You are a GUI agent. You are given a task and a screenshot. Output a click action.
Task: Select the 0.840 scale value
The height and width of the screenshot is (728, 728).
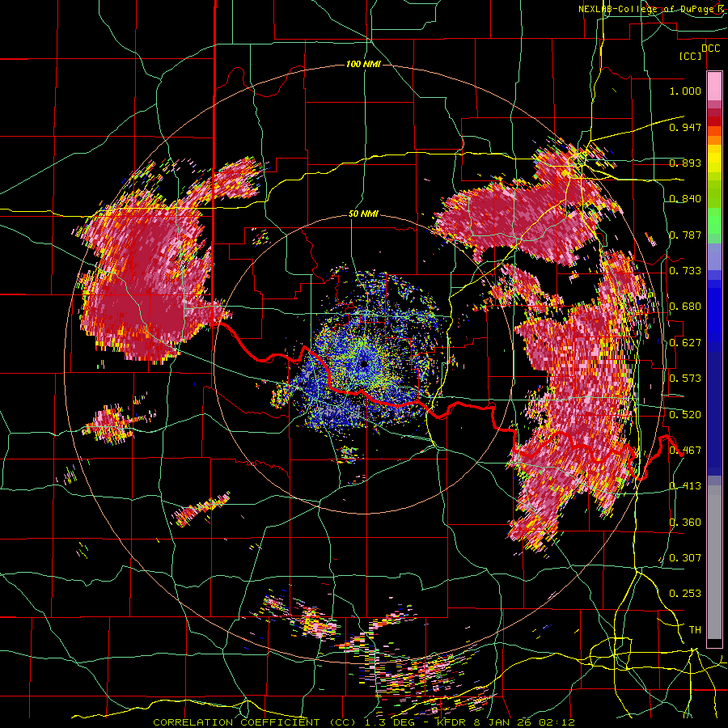click(685, 199)
